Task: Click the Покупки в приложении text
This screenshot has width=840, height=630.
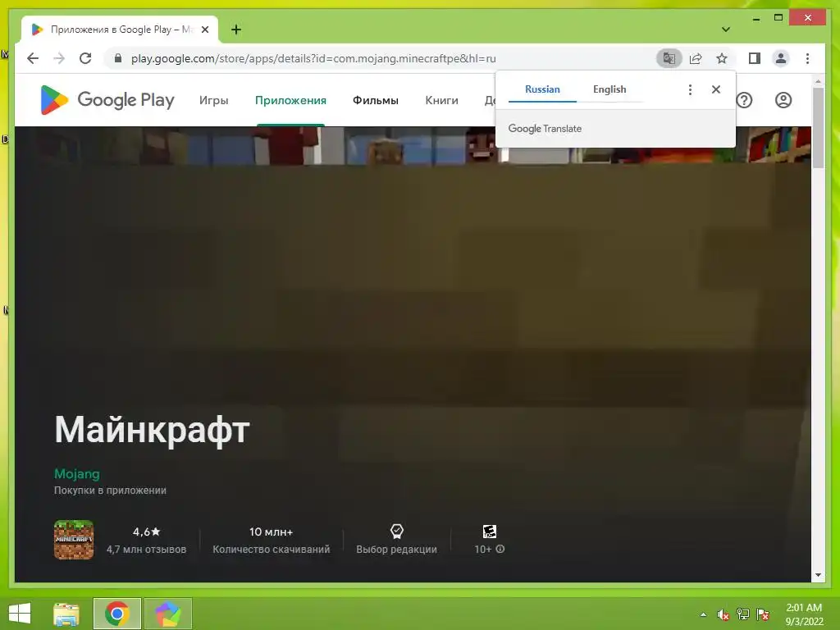Action: [110, 491]
